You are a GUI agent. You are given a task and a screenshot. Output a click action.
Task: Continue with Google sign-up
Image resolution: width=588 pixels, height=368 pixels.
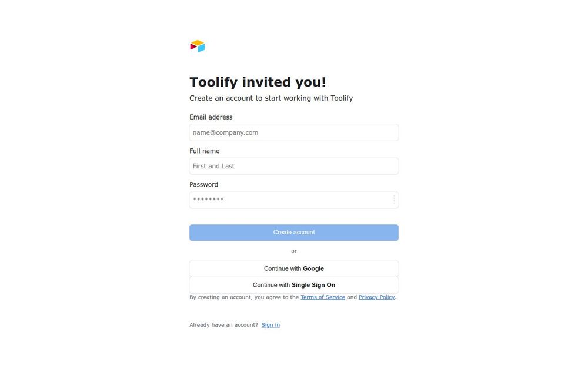pos(293,268)
